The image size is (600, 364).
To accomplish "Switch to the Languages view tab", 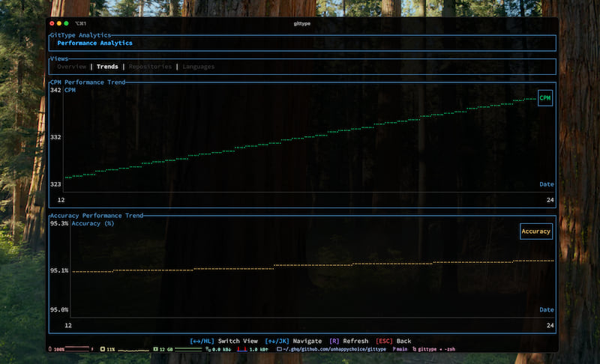I will [198, 67].
